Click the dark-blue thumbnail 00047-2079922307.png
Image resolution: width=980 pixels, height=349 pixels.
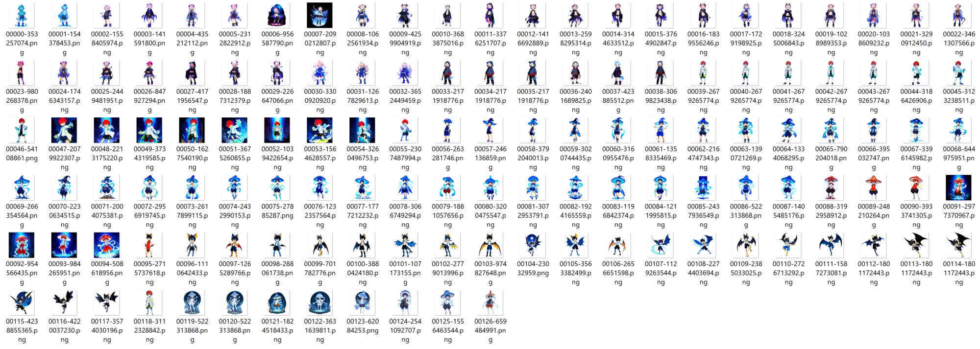point(64,130)
